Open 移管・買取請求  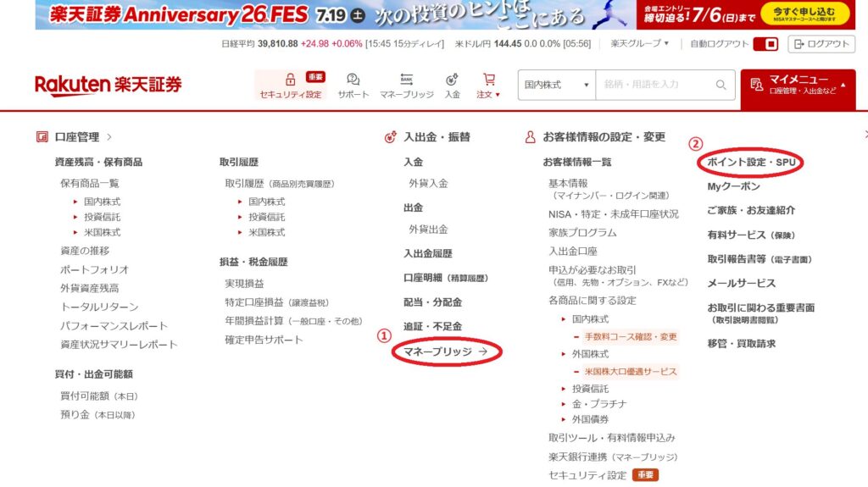(741, 344)
